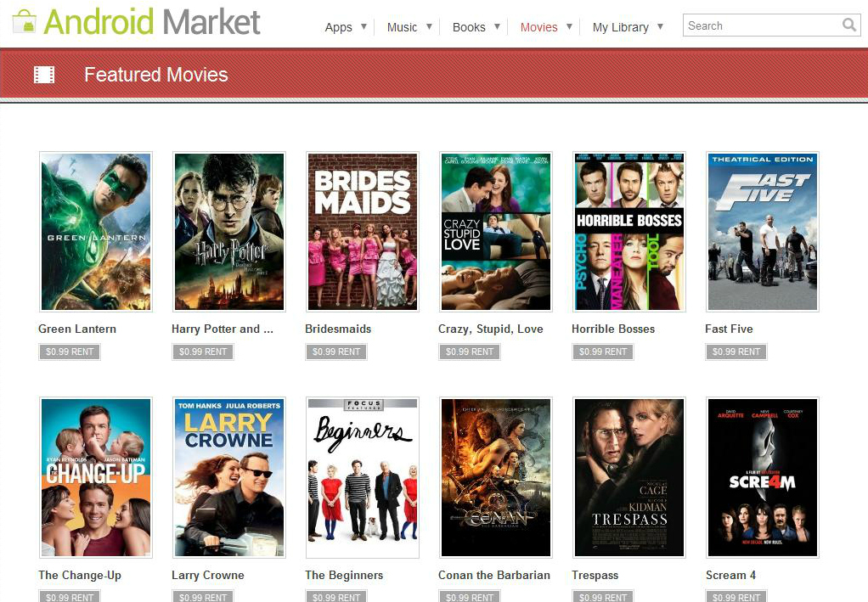Open the Harry Potter poster
Viewport: 868px width, 602px height.
coord(229,231)
